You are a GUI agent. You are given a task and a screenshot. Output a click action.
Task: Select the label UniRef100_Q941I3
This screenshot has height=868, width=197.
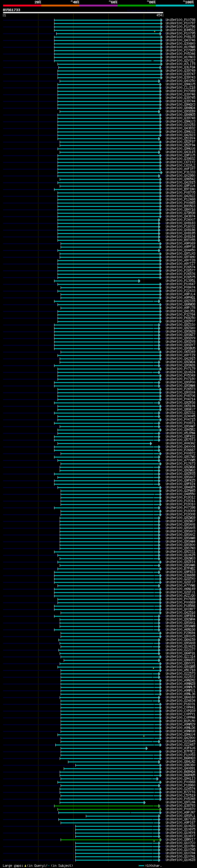coord(180,779)
